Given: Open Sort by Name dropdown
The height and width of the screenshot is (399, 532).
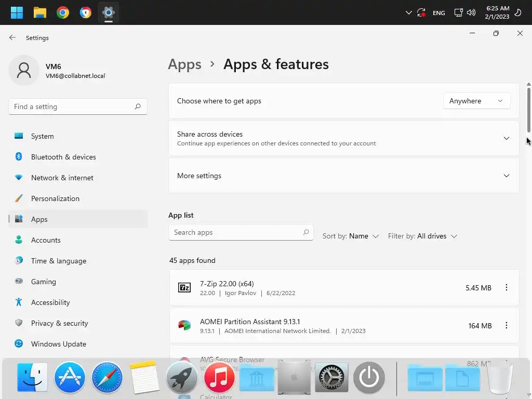Looking at the screenshot, I should [x=351, y=236].
